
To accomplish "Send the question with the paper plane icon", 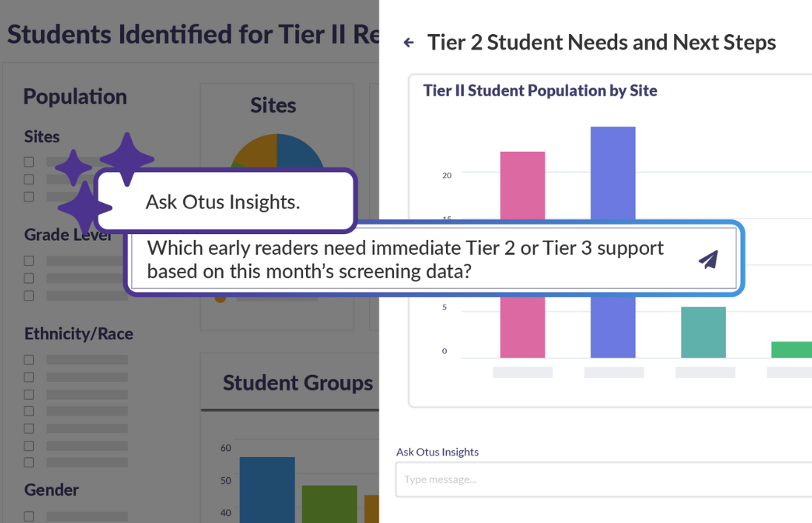I will click(x=708, y=259).
